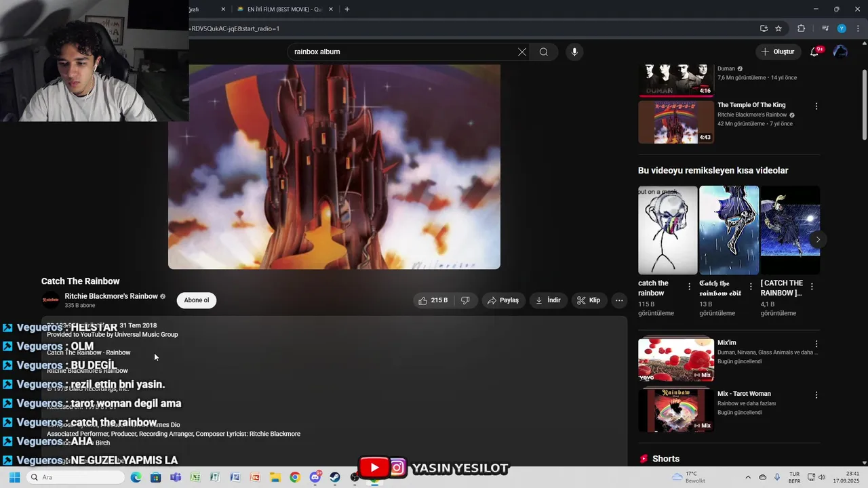Switch TUR BEFR keyboard language
This screenshot has width=868, height=488.
794,477
